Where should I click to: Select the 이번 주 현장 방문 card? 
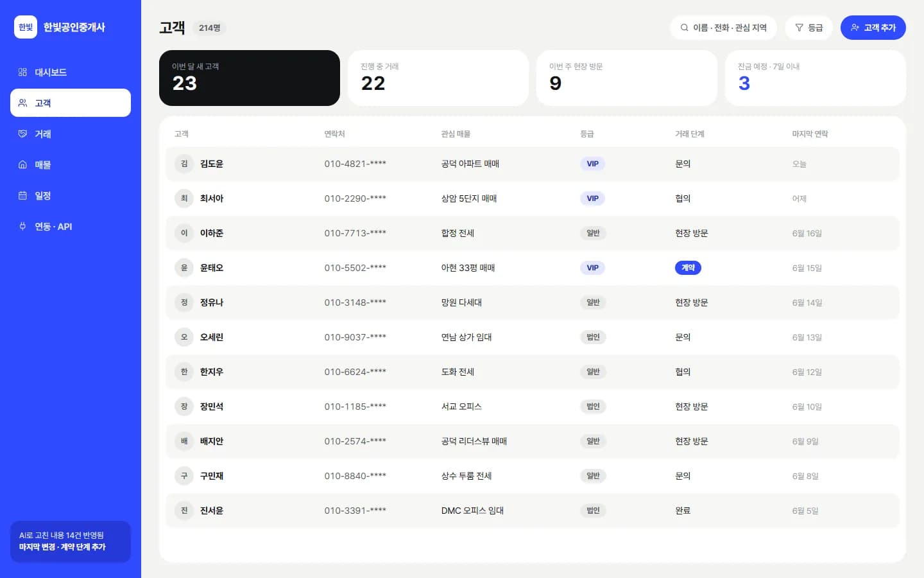627,78
